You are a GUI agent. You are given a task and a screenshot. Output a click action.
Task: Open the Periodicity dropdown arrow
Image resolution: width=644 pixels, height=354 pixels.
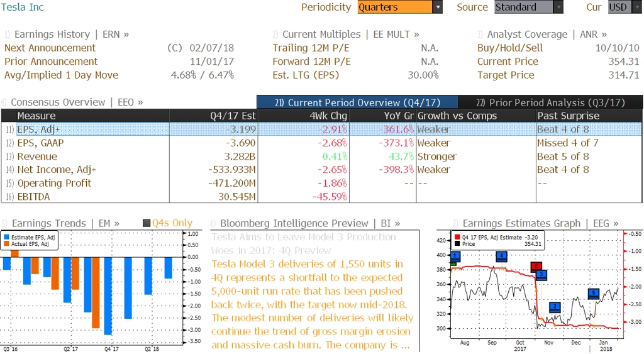click(x=438, y=7)
